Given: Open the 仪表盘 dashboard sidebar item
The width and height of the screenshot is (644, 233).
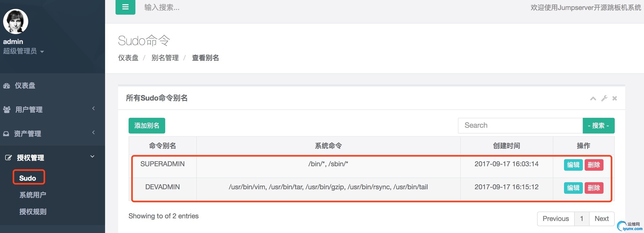Looking at the screenshot, I should (25, 86).
